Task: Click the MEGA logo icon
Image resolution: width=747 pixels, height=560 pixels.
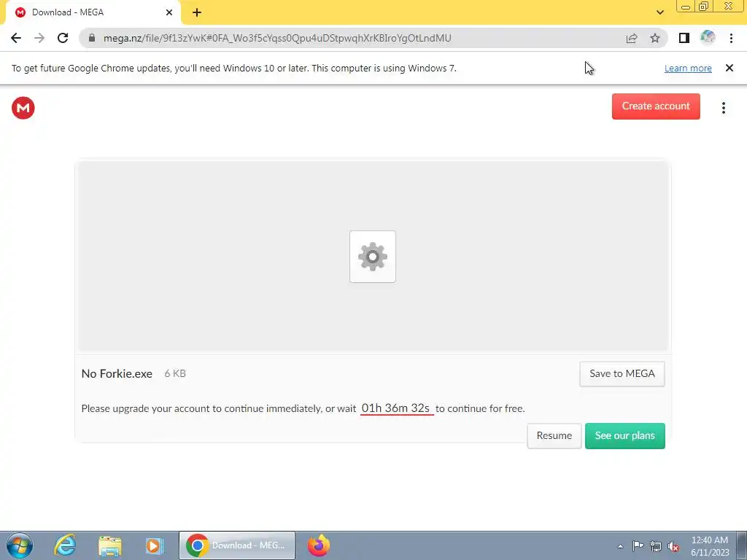Action: [23, 108]
